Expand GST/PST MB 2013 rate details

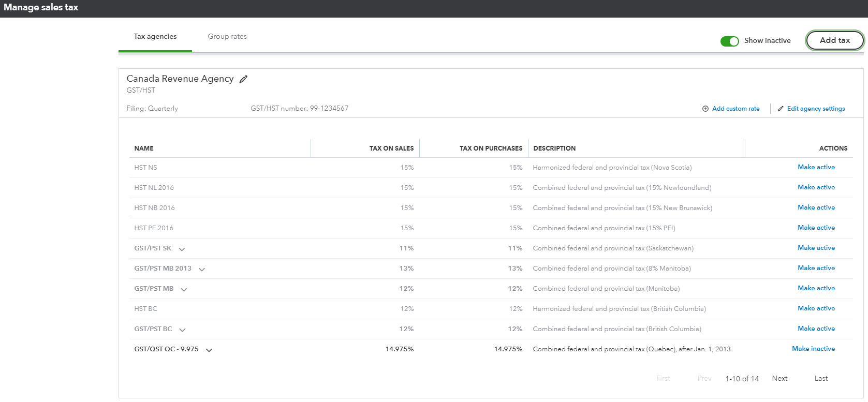coord(202,269)
